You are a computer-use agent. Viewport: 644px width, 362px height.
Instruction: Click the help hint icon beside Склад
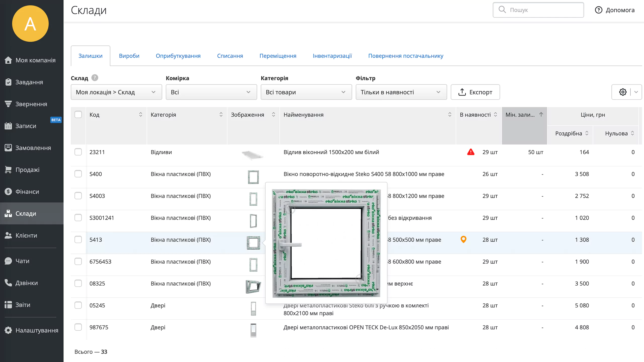tap(95, 78)
